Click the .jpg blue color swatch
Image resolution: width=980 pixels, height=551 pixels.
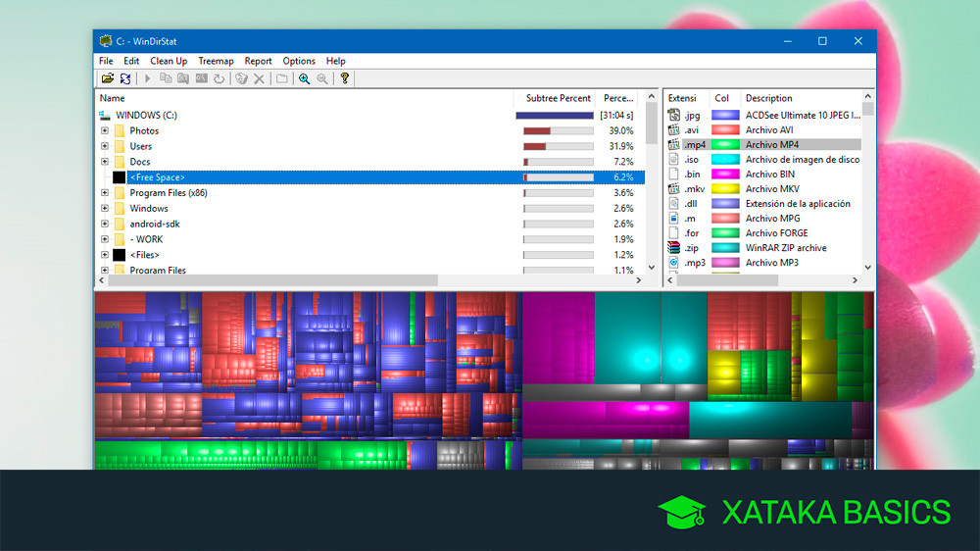pyautogui.click(x=725, y=115)
